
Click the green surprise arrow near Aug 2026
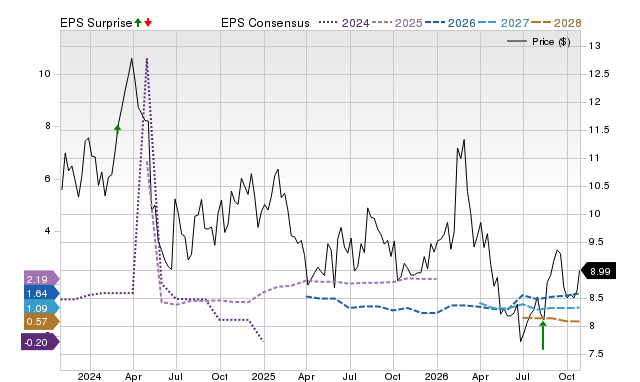click(x=543, y=335)
